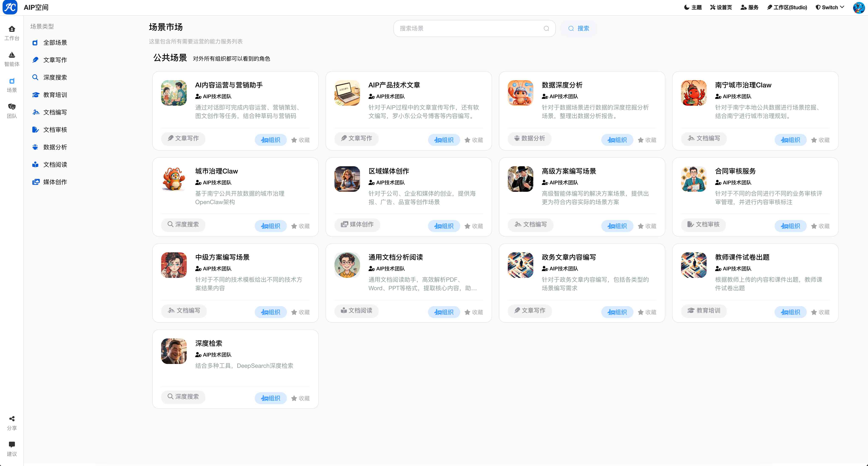Viewport: 868px width, 466px height.
Task: Click 组织 button on 中级方案编写场景 card
Action: (270, 312)
